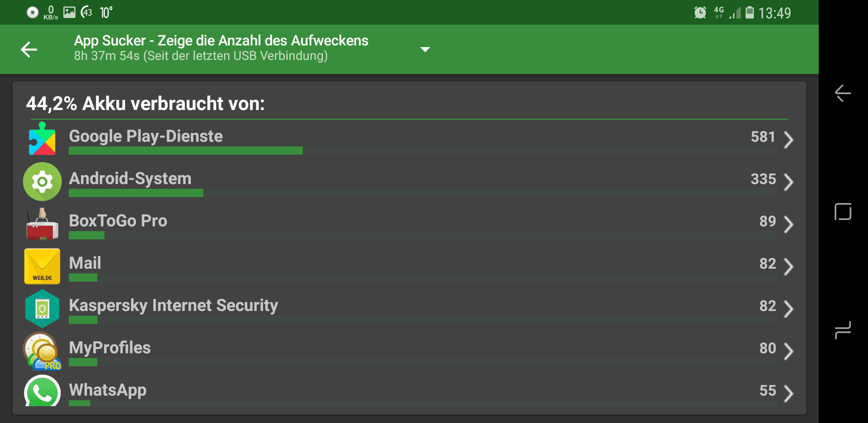The image size is (868, 423).
Task: Expand details chevron for Android-System
Action: tap(788, 182)
